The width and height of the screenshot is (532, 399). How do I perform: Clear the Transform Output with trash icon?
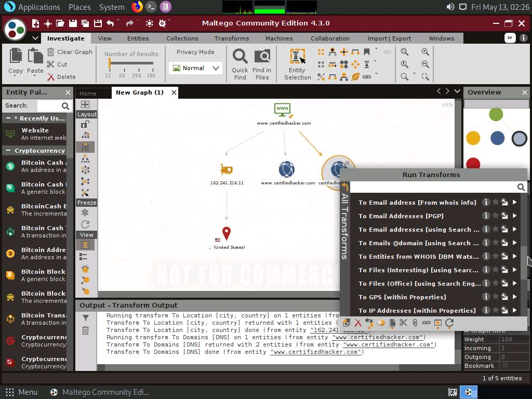pos(86,330)
